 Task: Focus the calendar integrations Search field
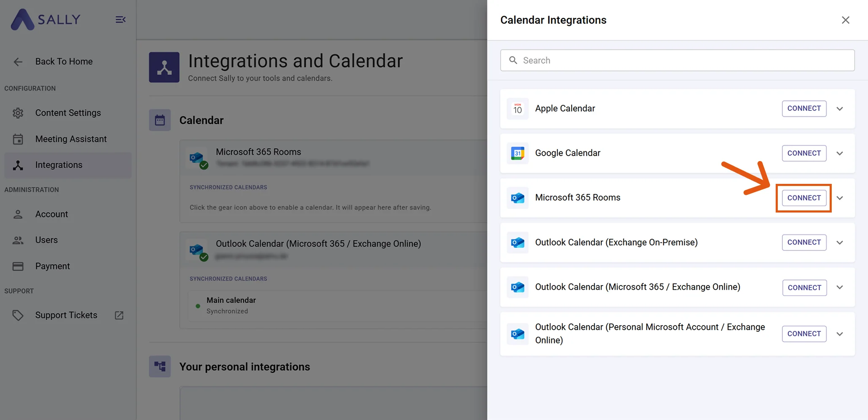pos(677,60)
